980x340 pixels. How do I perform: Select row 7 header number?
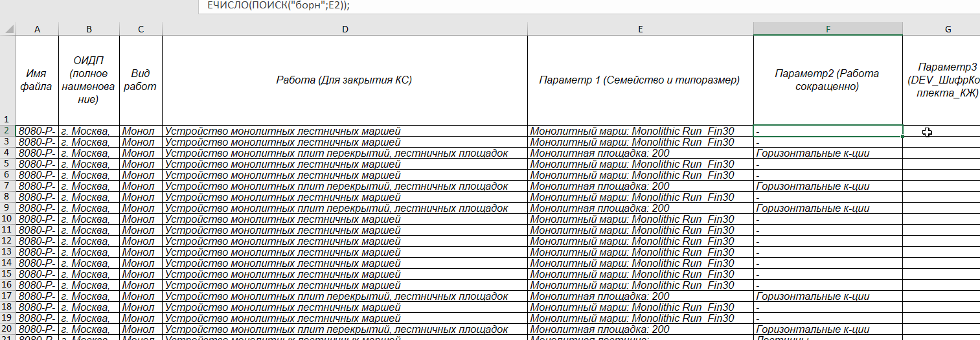tap(8, 186)
